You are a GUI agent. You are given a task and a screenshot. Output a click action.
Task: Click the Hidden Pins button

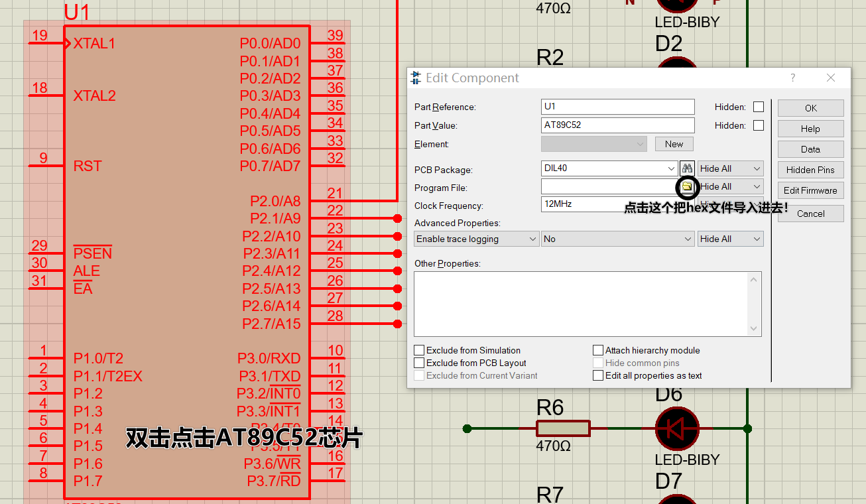811,170
